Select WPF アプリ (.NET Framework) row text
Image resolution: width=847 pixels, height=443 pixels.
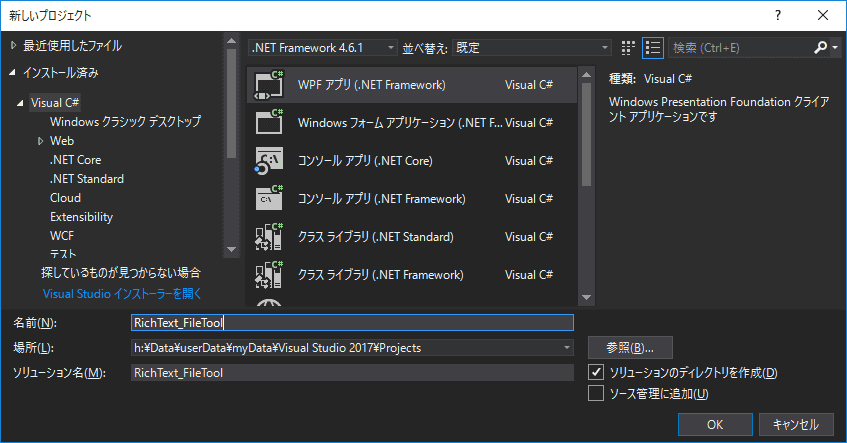372,85
